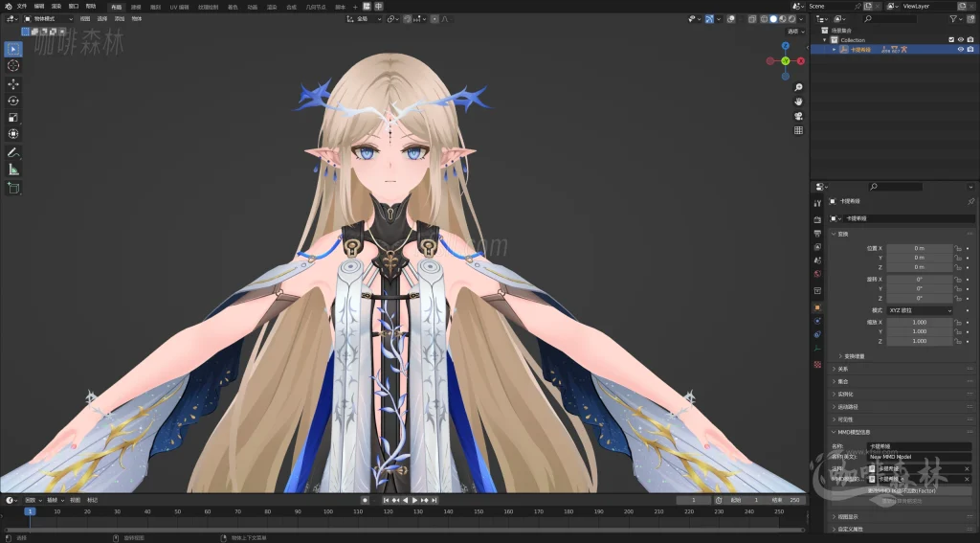Open rotation mode XYZ 欧拉 dropdown
980x543 pixels.
coord(920,310)
